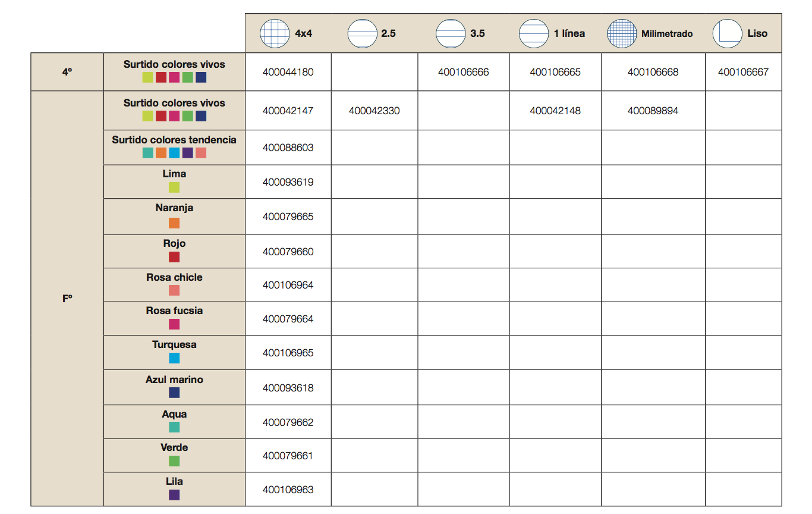Click the Fº size row header

(67, 299)
